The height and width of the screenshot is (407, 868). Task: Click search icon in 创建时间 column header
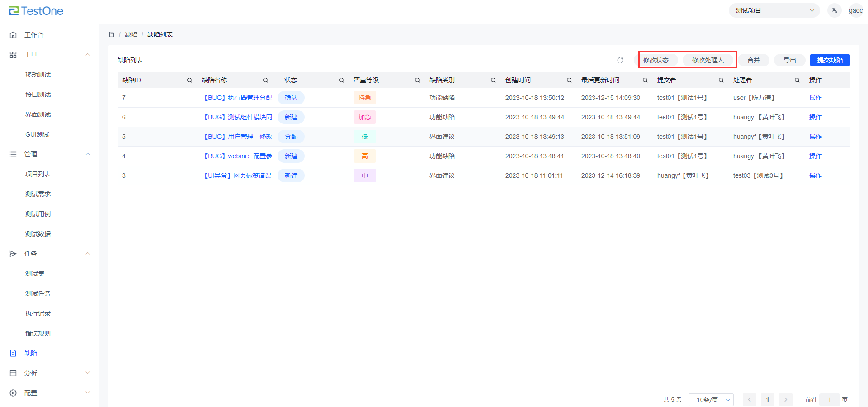pyautogui.click(x=569, y=80)
